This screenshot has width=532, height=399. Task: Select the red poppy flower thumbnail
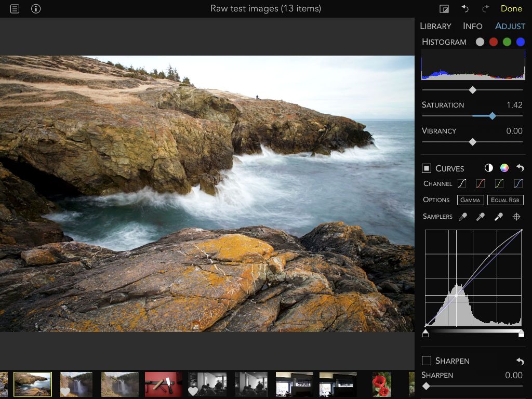tap(382, 384)
